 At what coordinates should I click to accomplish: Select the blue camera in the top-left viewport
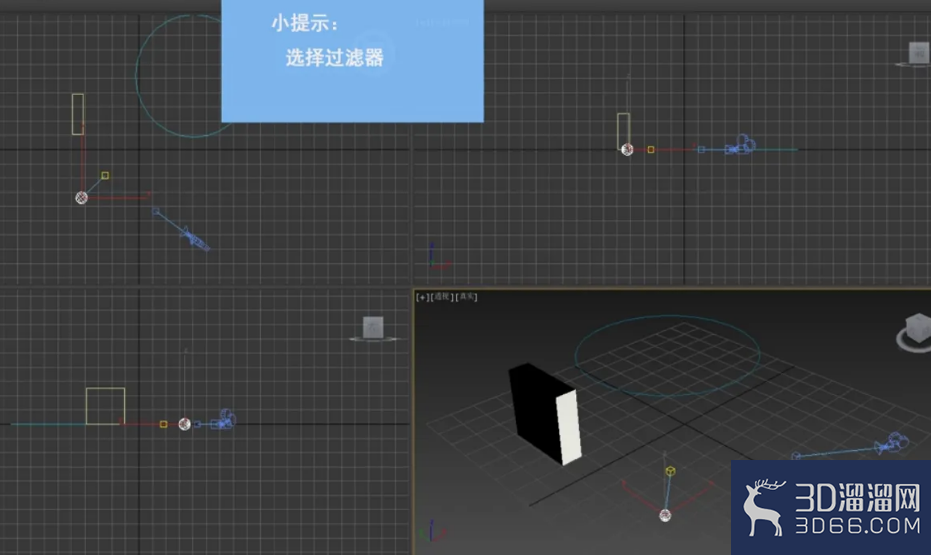coord(195,239)
